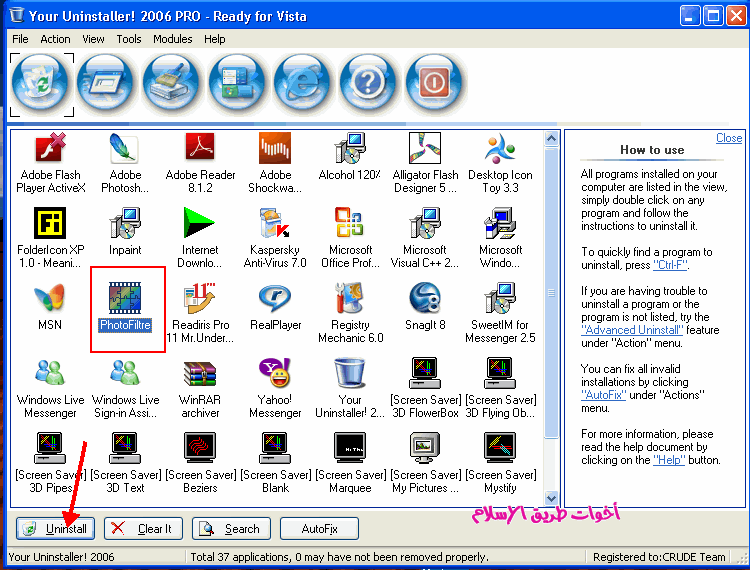Open the Tools menu

[x=129, y=39]
